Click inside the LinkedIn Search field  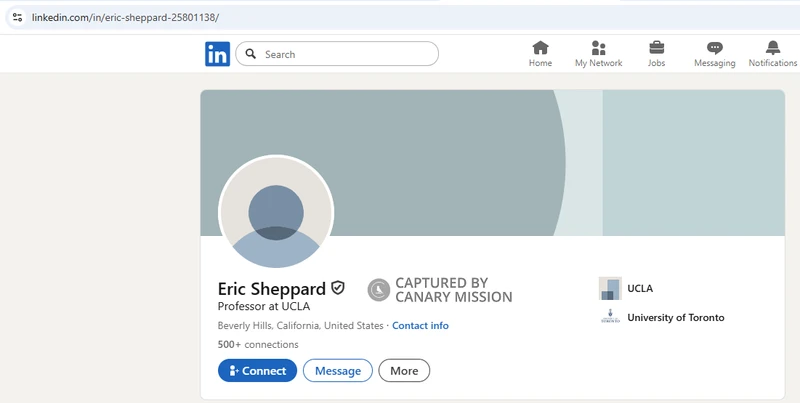tap(337, 54)
